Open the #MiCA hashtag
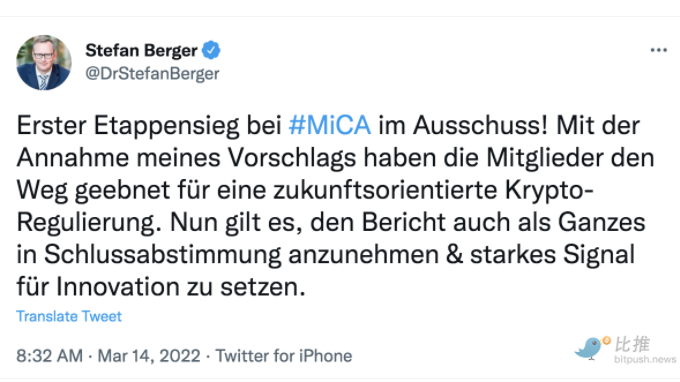 [x=330, y=125]
